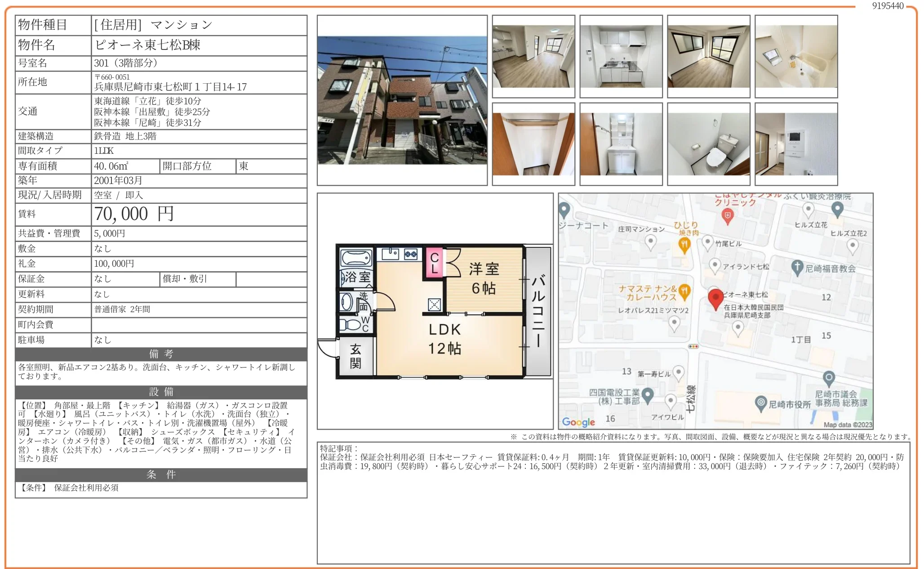
Task: Click the Amagasaki Gospel Church map marker
Action: pos(797,267)
